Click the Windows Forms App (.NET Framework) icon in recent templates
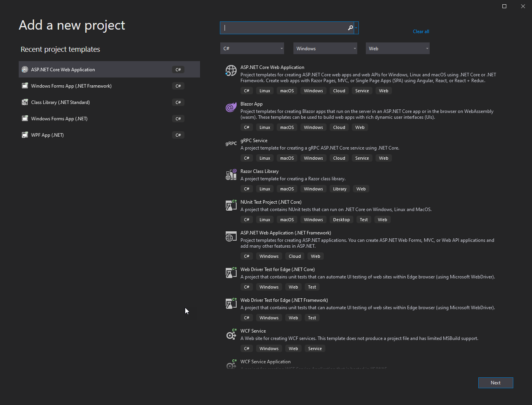The height and width of the screenshot is (405, 532). pyautogui.click(x=25, y=86)
